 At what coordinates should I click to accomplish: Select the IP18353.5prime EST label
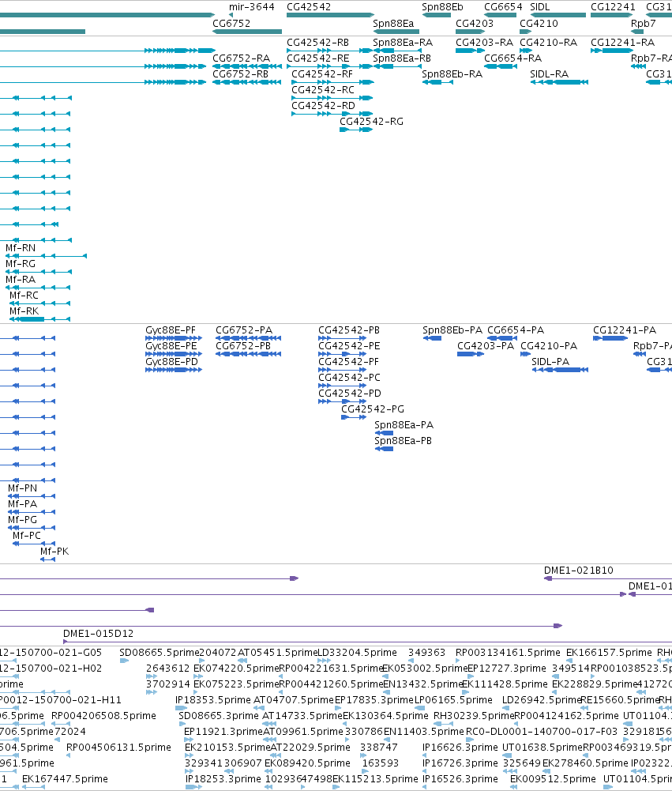[x=212, y=699]
